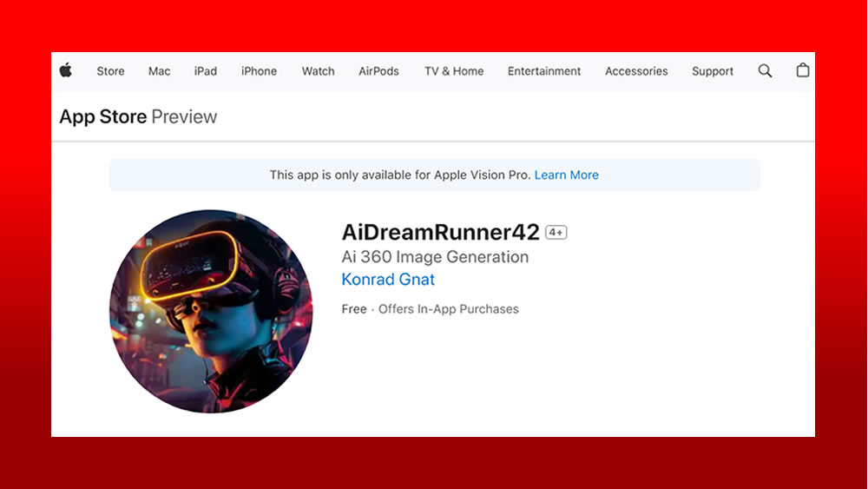Open the iPhone navigation link
This screenshot has width=868, height=489.
tap(259, 71)
